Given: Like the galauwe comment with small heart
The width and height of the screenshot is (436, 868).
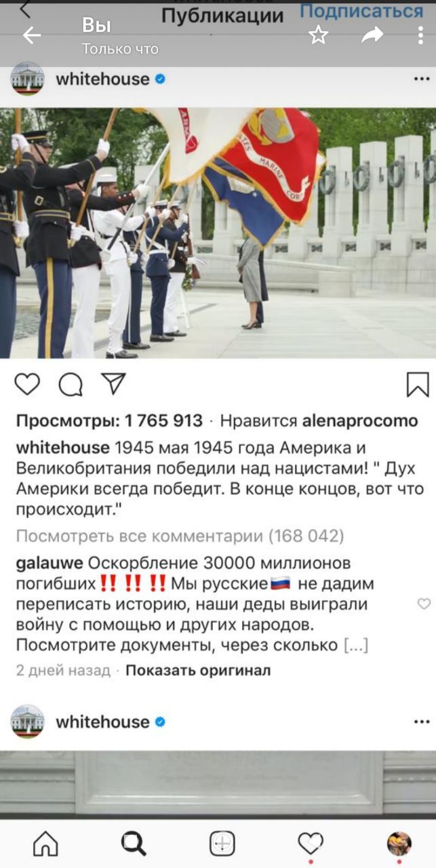Looking at the screenshot, I should point(424,604).
